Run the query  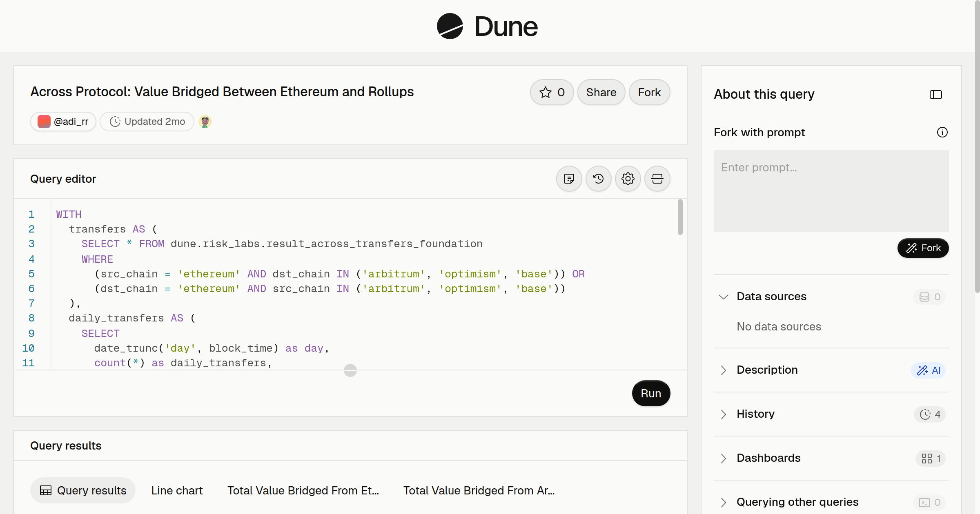[x=651, y=393]
